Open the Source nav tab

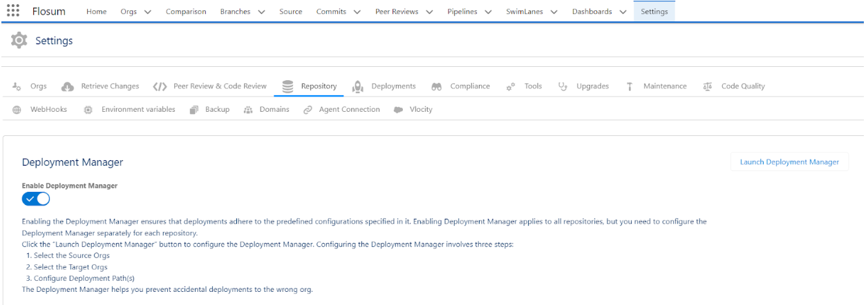(290, 10)
